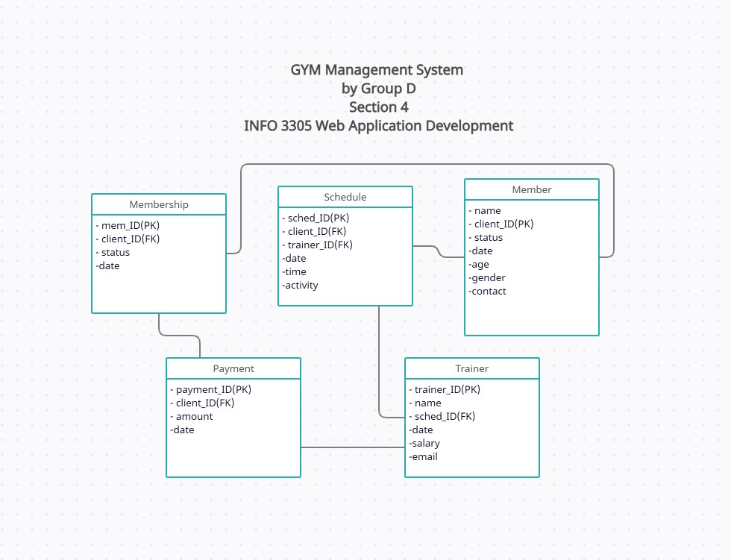Click the contact attribute in Member
Screen dimensions: 731x560
(489, 291)
